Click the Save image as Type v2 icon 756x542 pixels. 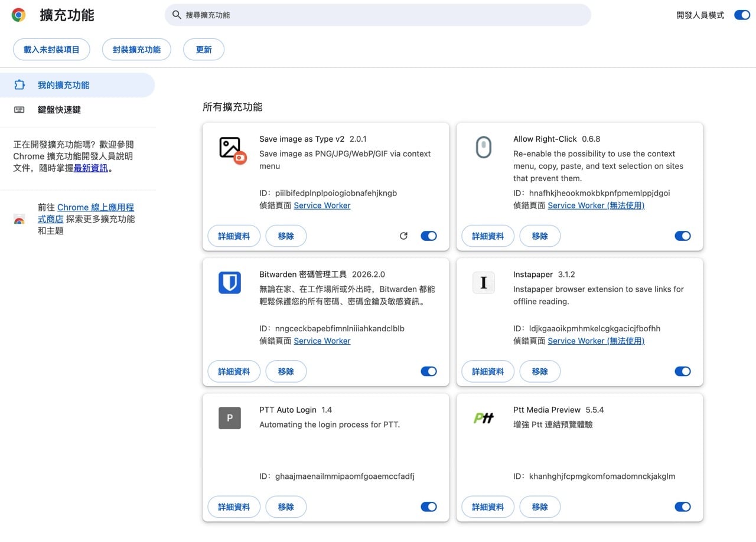[x=230, y=148]
